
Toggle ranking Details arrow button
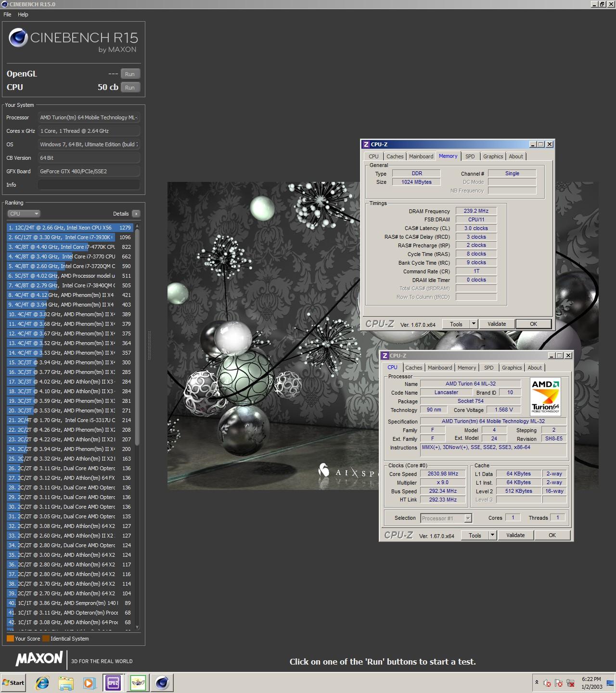(x=136, y=214)
